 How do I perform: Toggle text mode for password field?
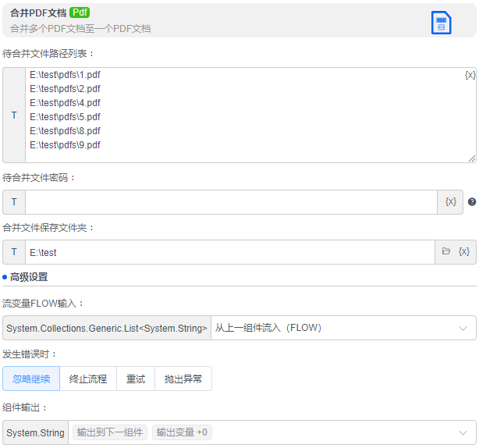coord(14,202)
